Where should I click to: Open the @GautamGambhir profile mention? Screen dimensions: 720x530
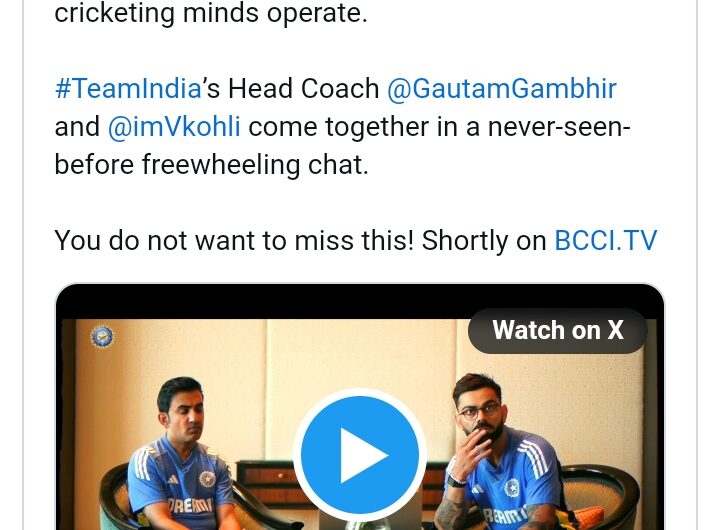tap(501, 89)
